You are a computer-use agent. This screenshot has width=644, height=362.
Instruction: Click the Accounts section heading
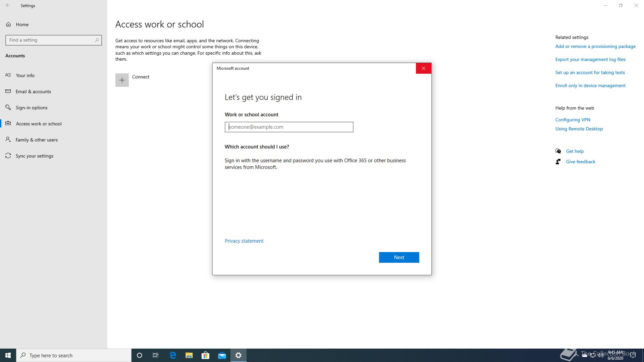[x=15, y=56]
